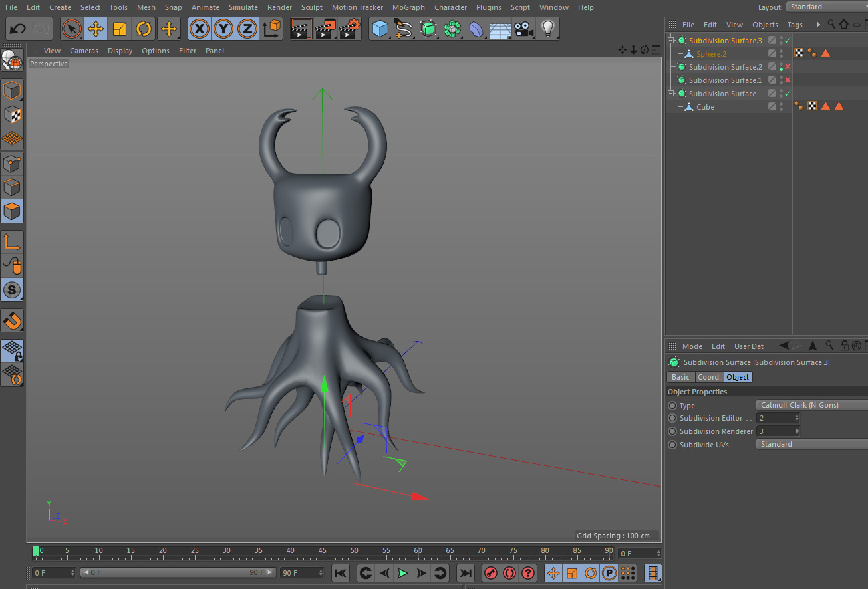Switch to the Coord. tab in Attributes

[x=708, y=376]
